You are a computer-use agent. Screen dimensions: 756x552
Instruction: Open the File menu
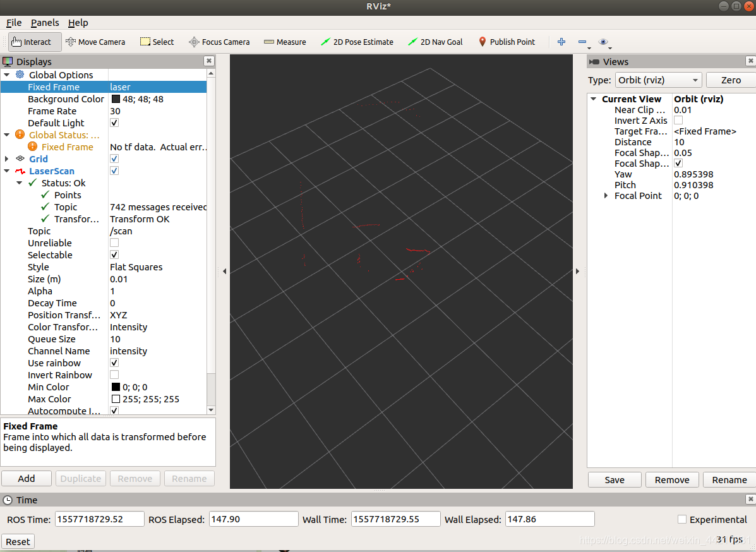(x=13, y=23)
